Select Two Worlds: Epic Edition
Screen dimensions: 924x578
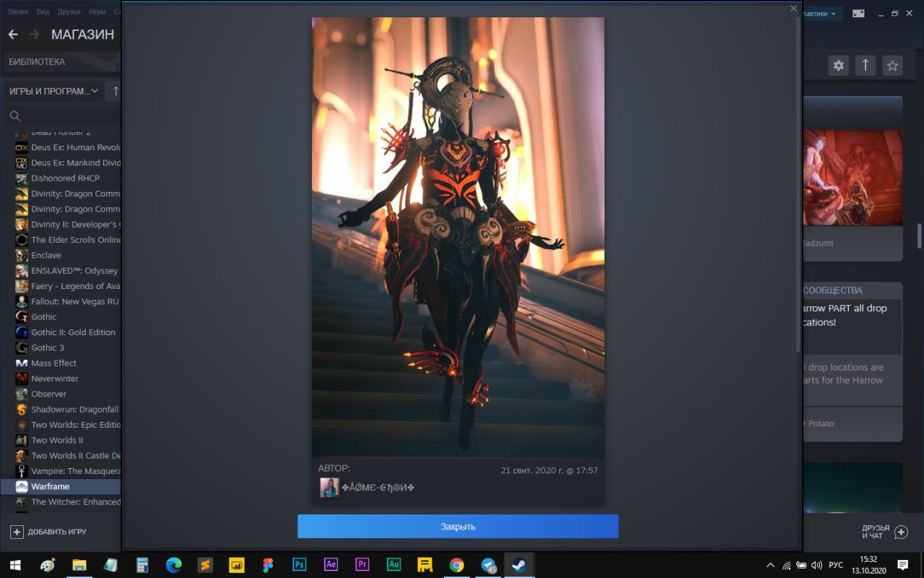click(67, 425)
